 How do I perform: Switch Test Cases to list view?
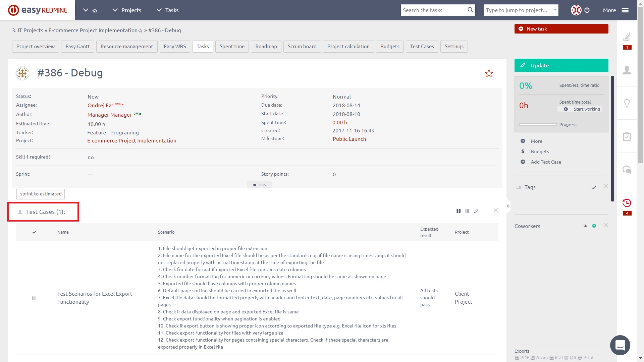[x=467, y=211]
